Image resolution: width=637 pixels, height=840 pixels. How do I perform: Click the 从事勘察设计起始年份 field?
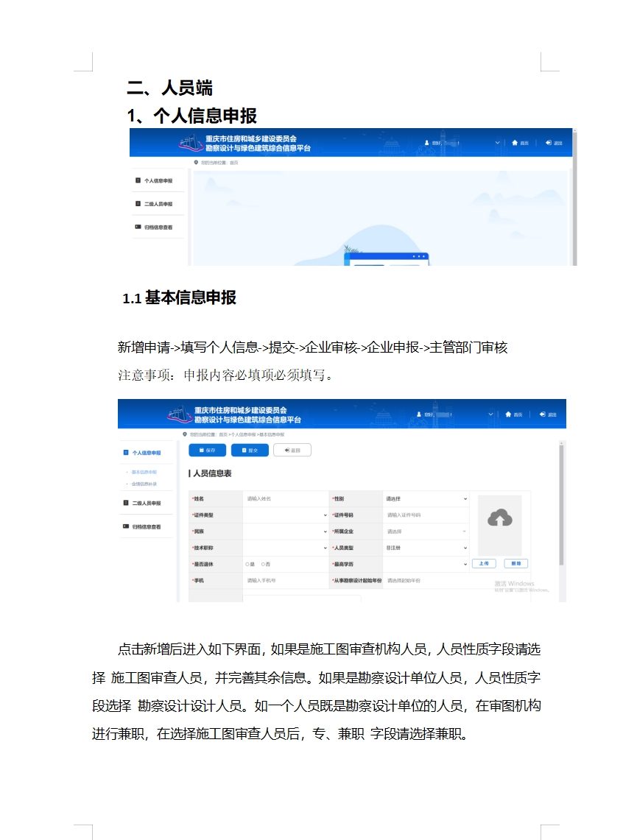click(426, 581)
